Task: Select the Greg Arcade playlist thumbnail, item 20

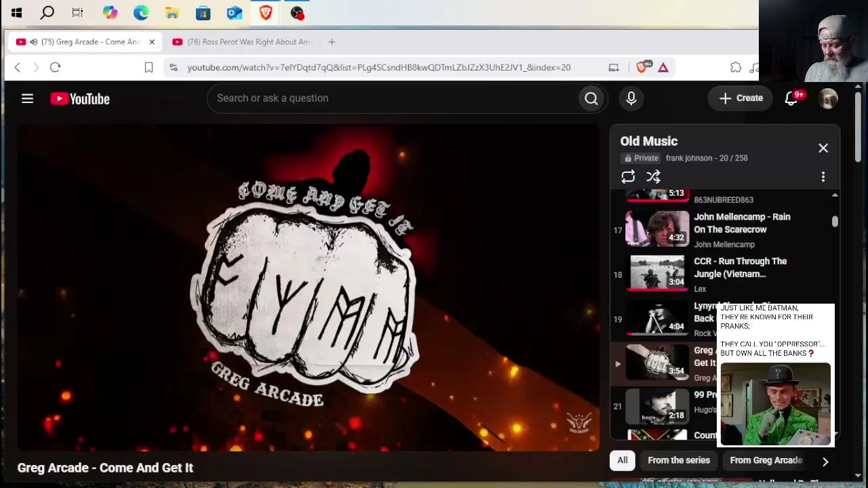Action: (x=657, y=363)
